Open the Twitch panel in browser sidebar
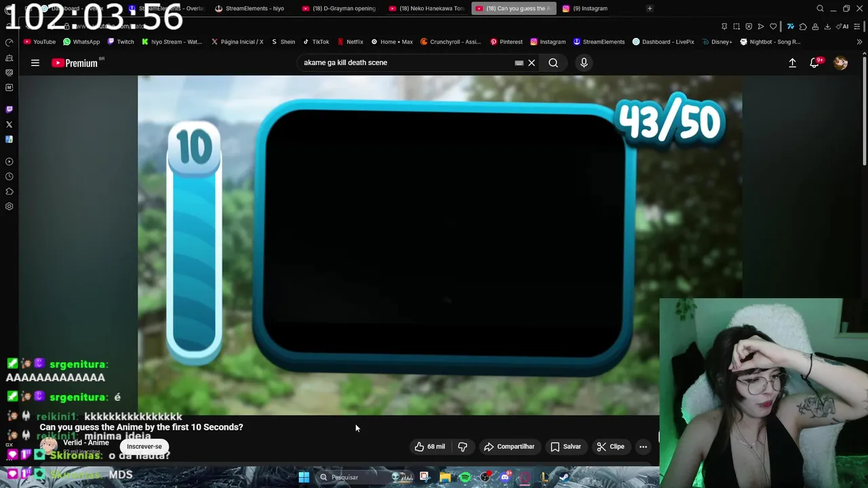The height and width of the screenshot is (488, 868). pyautogui.click(x=9, y=109)
